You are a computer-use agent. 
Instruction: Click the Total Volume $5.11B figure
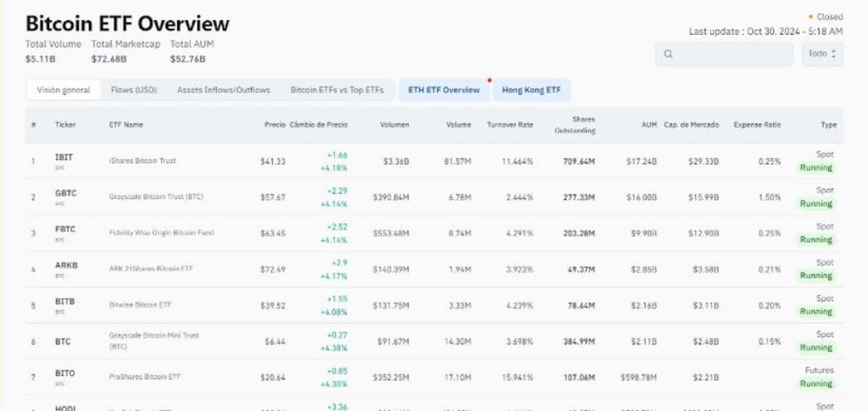tap(41, 59)
